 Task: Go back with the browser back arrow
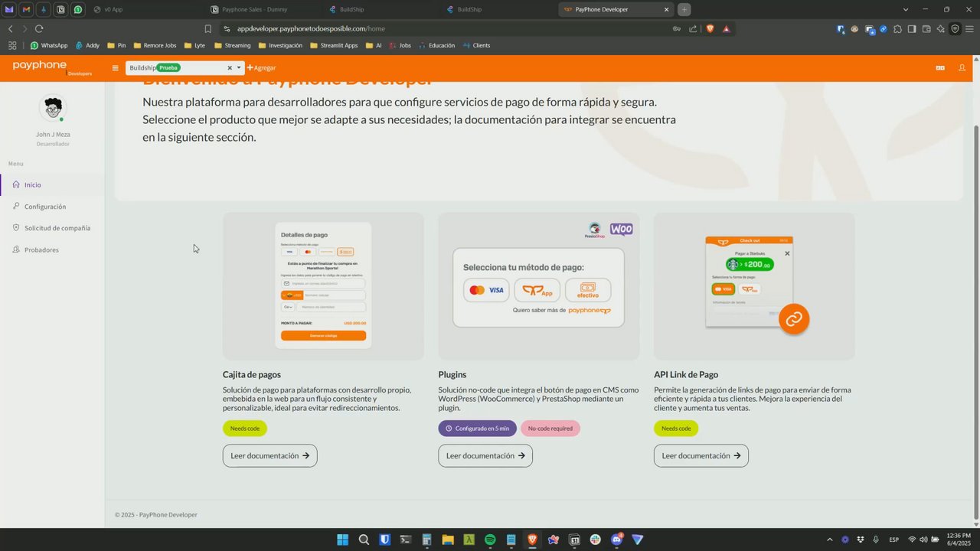[x=10, y=28]
